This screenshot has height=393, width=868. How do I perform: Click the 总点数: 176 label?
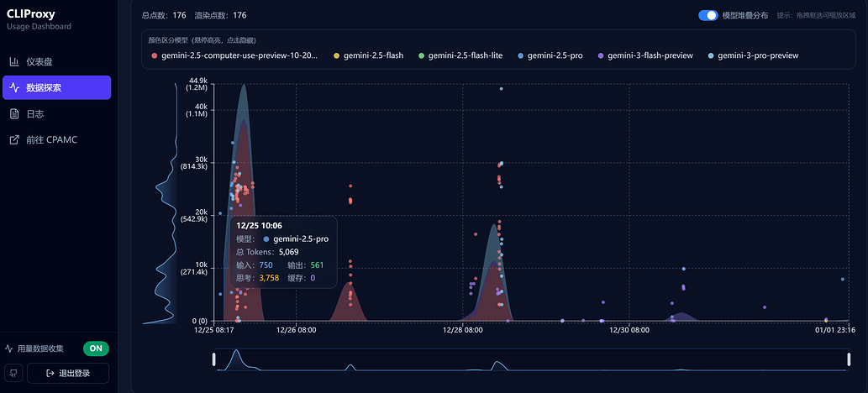[x=164, y=15]
